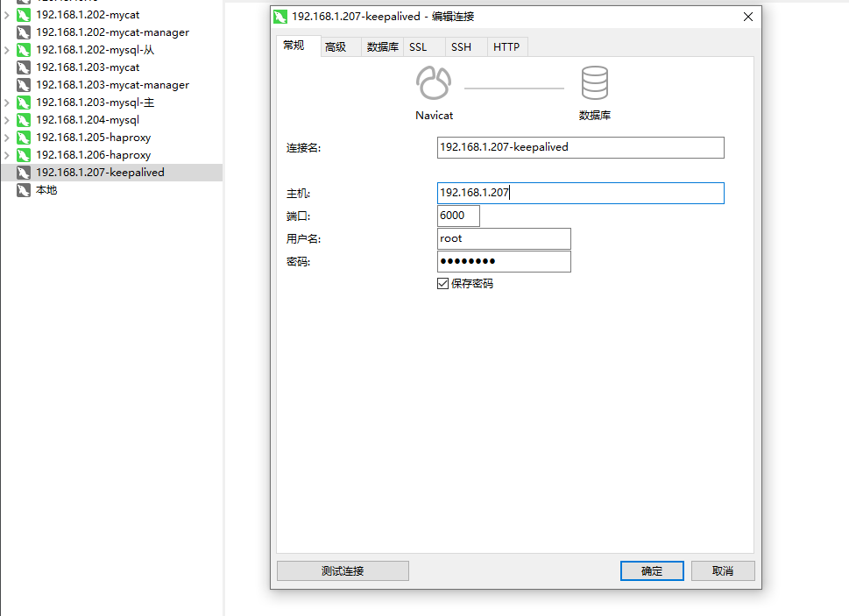Select 192.168.1.205-haproxy text in tree
The width and height of the screenshot is (849, 616).
pos(93,138)
